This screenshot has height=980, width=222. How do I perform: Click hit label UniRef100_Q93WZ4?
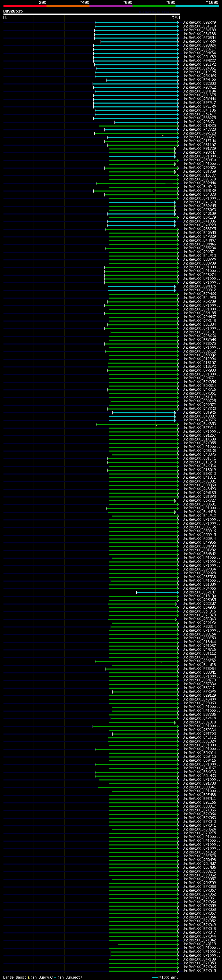click(199, 45)
